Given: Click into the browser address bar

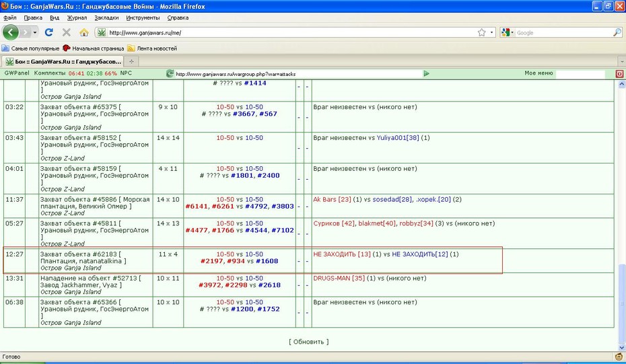Looking at the screenshot, I should [291, 33].
